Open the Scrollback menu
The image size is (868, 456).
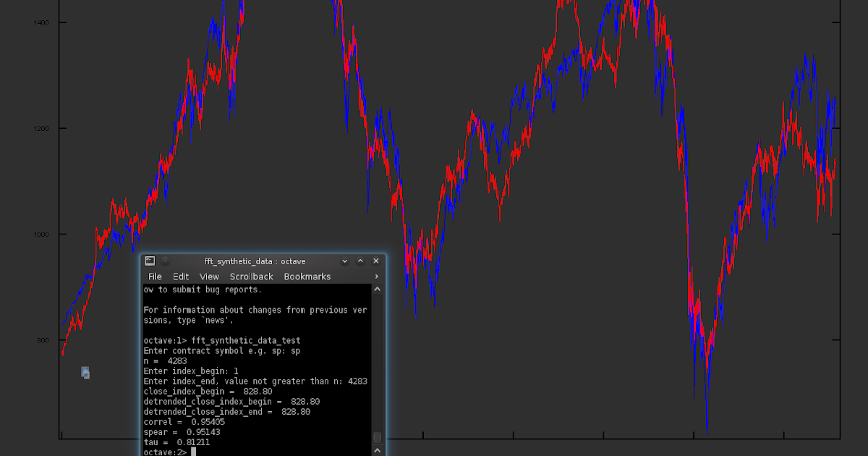(252, 276)
